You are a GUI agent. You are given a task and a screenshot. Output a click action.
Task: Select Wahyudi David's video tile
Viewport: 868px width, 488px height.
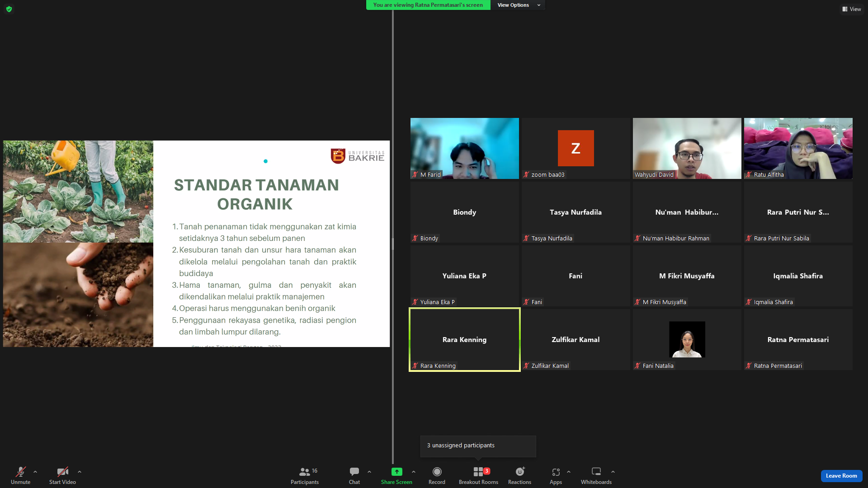(687, 148)
